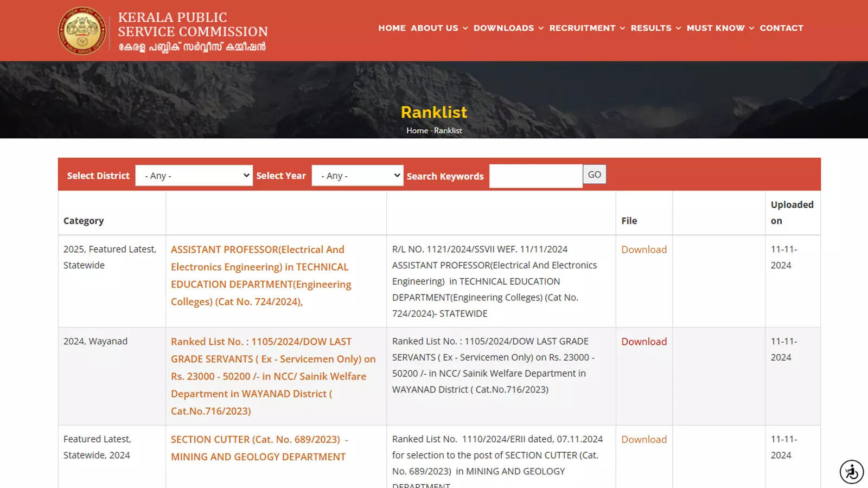Click inside the Search Keywords input field
Viewport: 868px width, 488px height.
click(535, 175)
